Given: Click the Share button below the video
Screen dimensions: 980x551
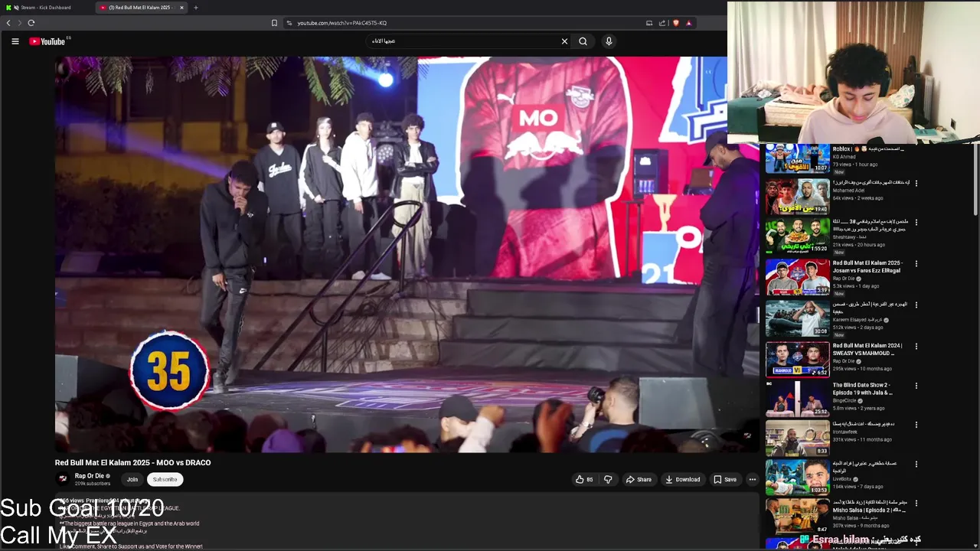Looking at the screenshot, I should pyautogui.click(x=639, y=480).
